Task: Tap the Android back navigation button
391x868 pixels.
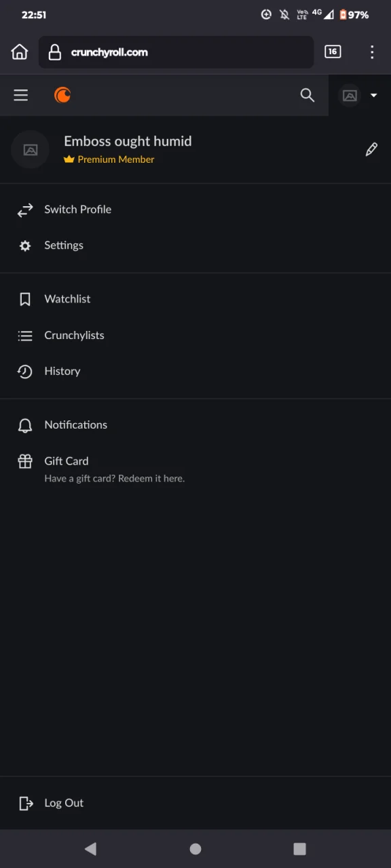Action: tap(90, 848)
